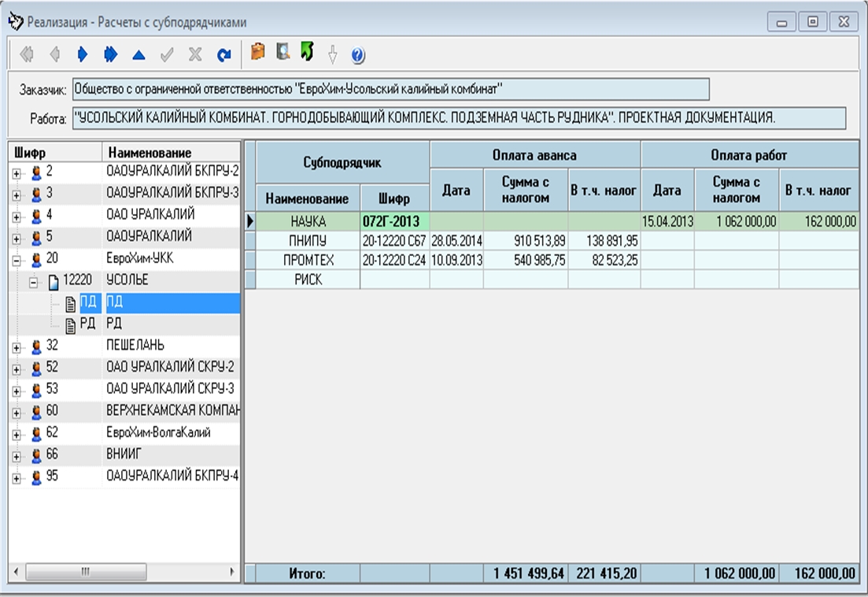Click the blue triangle edit record button
Image resolution: width=868 pixels, height=597 pixels.
[x=139, y=55]
